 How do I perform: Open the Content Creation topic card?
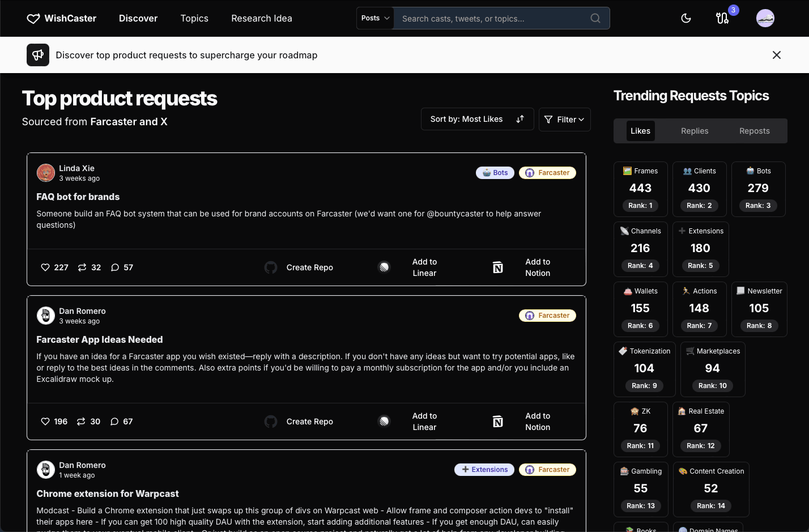click(711, 490)
